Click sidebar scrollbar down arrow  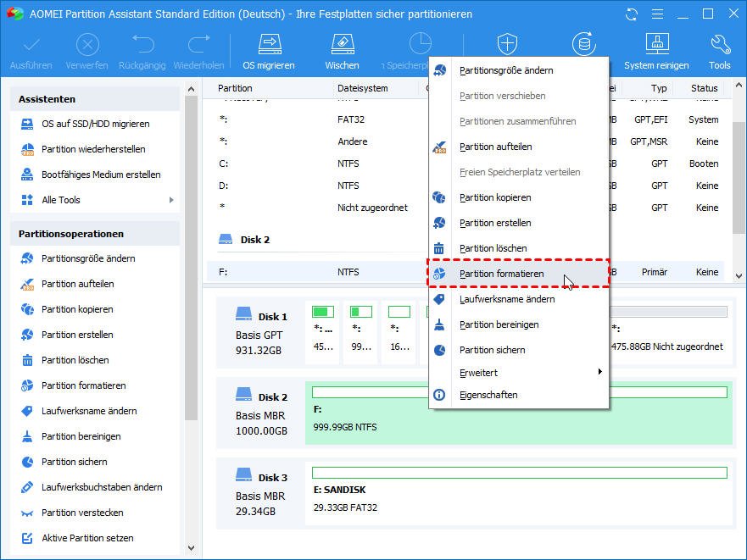pos(191,548)
